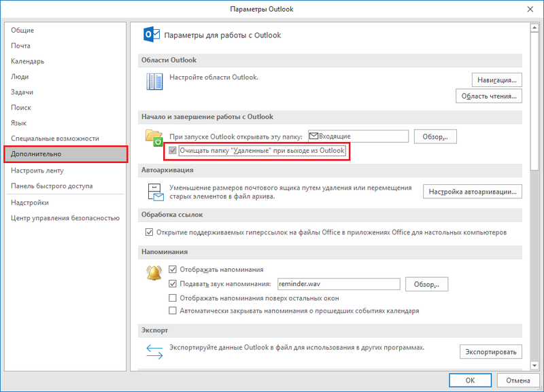Click the scrollbar down arrow
544x392 pixels.
click(x=534, y=366)
